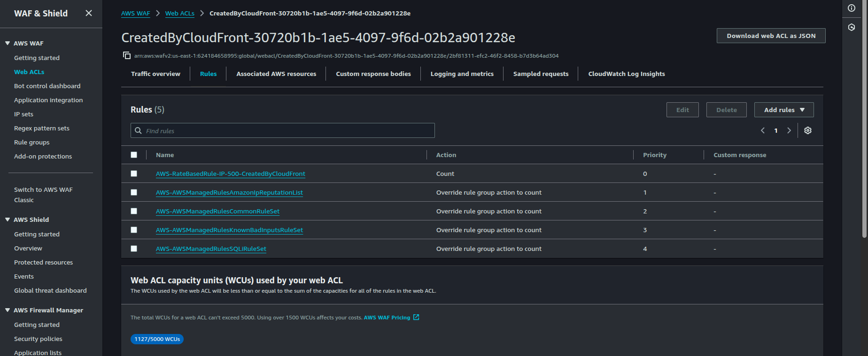The width and height of the screenshot is (868, 356).
Task: Open the hexagon tools icon below info
Action: pos(852,27)
